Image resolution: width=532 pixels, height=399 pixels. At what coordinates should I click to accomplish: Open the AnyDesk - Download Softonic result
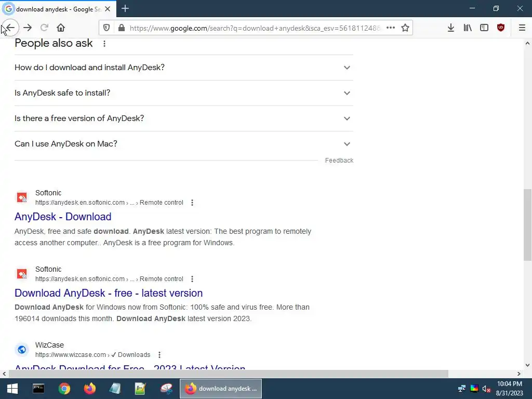tap(63, 217)
